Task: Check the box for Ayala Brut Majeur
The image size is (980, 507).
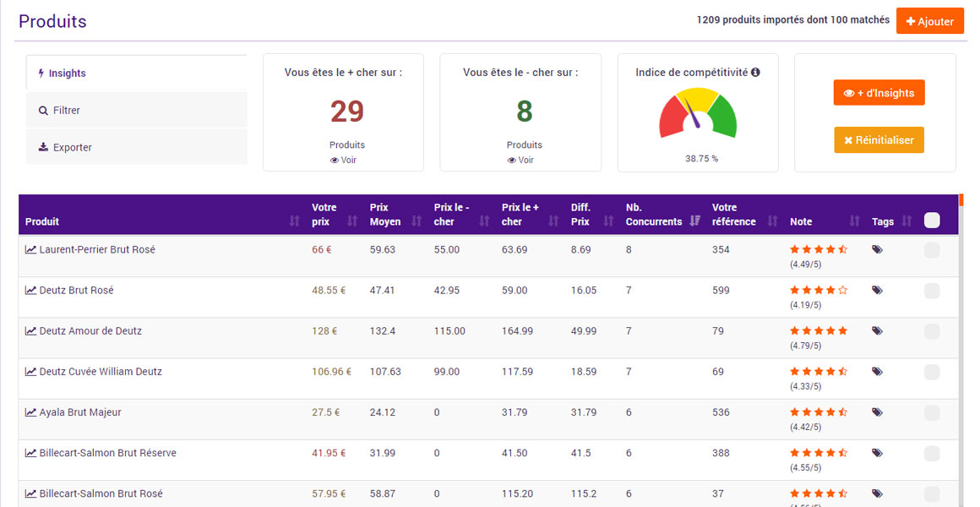Action: tap(932, 412)
